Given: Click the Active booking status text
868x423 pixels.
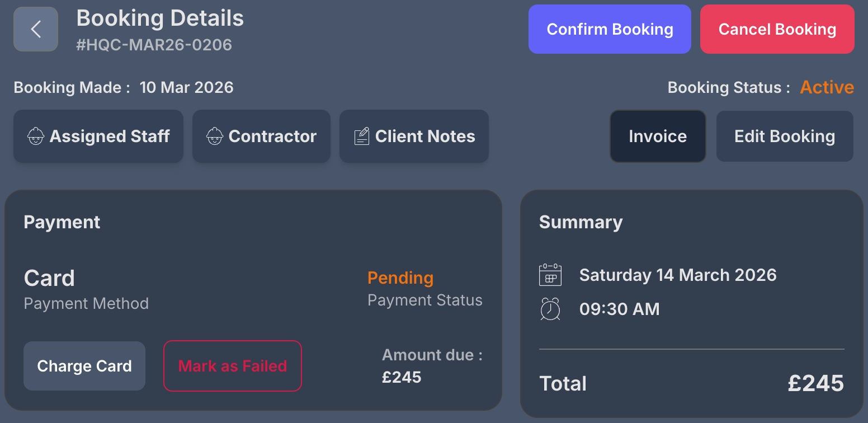Looking at the screenshot, I should pyautogui.click(x=827, y=87).
